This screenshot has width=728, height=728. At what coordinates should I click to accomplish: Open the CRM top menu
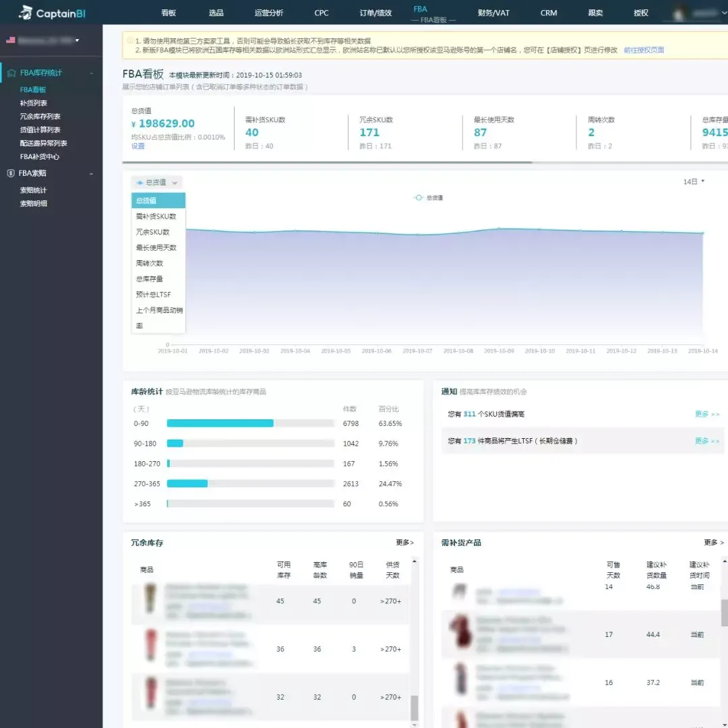[x=549, y=13]
